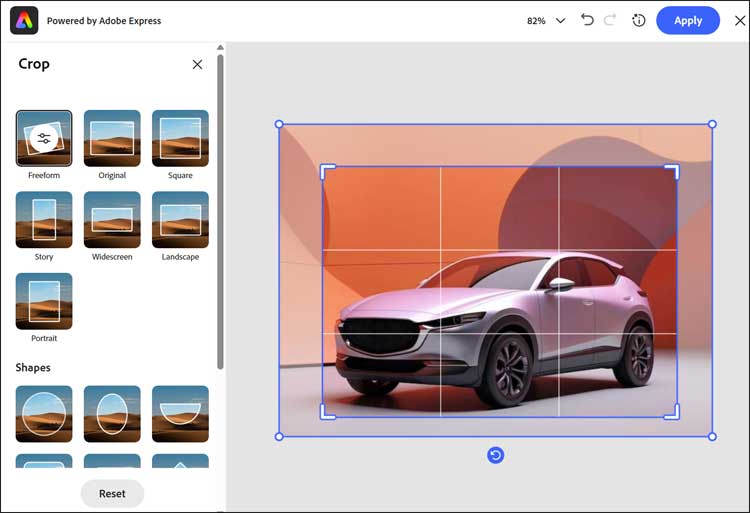Pick the Square crop preset
This screenshot has width=750, height=513.
(x=180, y=139)
